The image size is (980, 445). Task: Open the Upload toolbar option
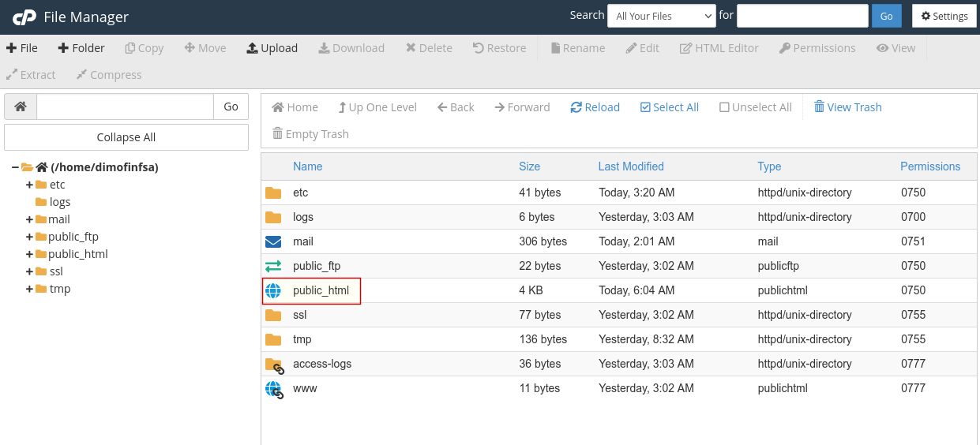pos(272,48)
